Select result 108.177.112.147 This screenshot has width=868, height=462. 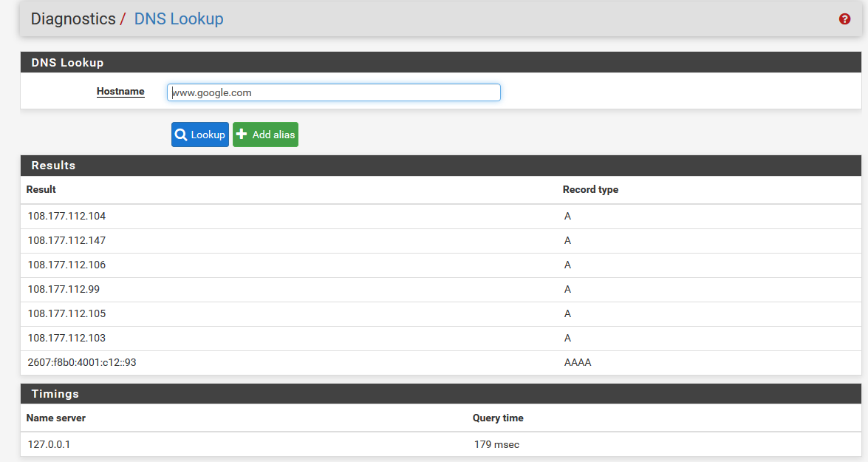tap(66, 240)
